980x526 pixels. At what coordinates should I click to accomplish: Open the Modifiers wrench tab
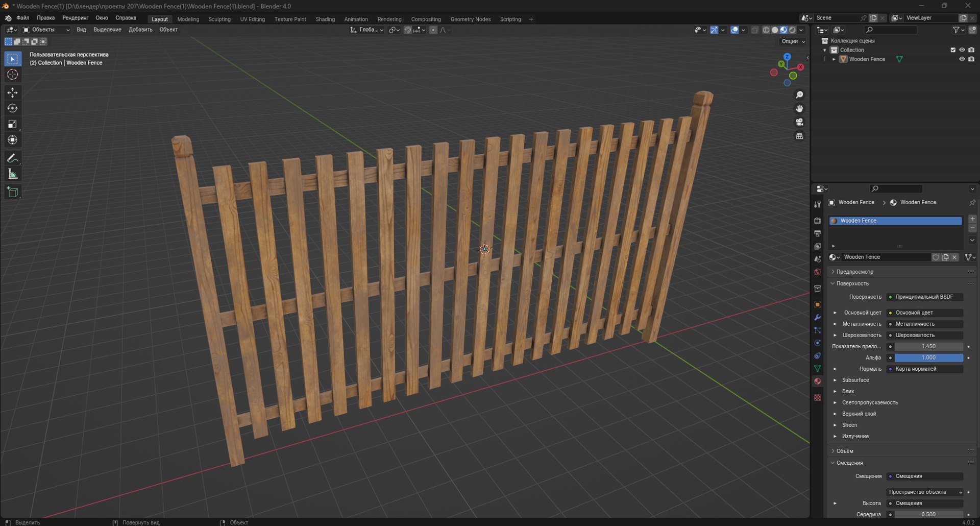point(817,317)
